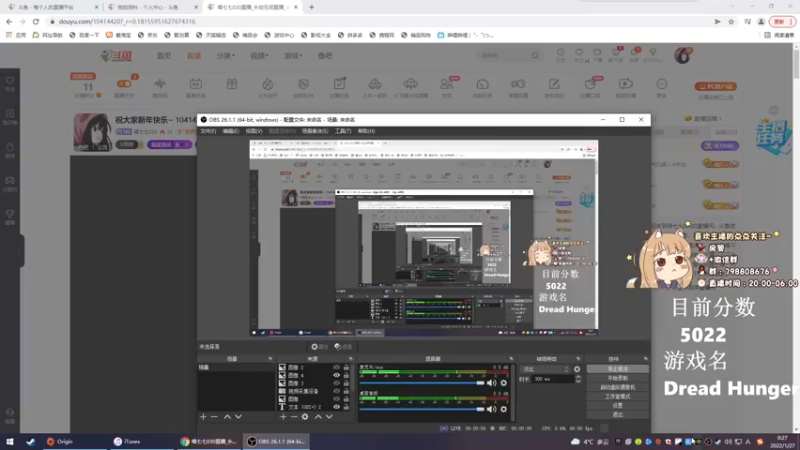800x450 pixels.
Task: Adjust microphone volume slider in mixer
Action: (x=421, y=383)
